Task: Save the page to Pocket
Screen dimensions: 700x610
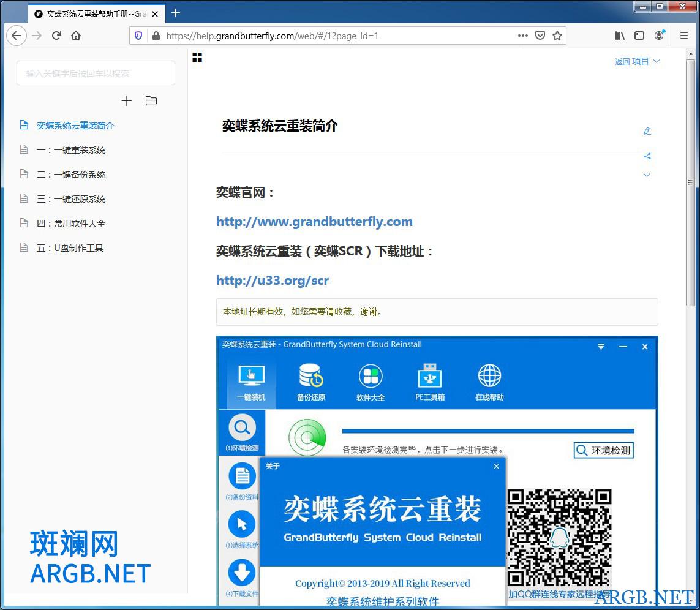Action: pos(540,36)
